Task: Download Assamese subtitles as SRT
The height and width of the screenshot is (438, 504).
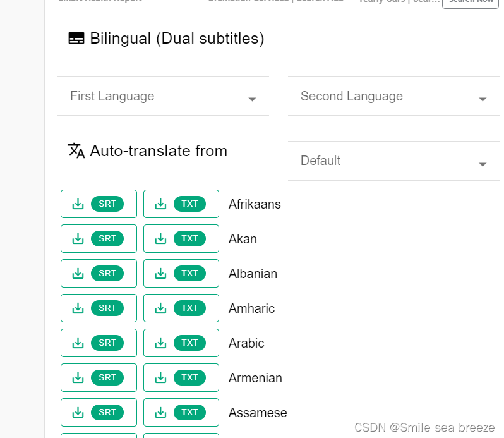Action: 99,412
